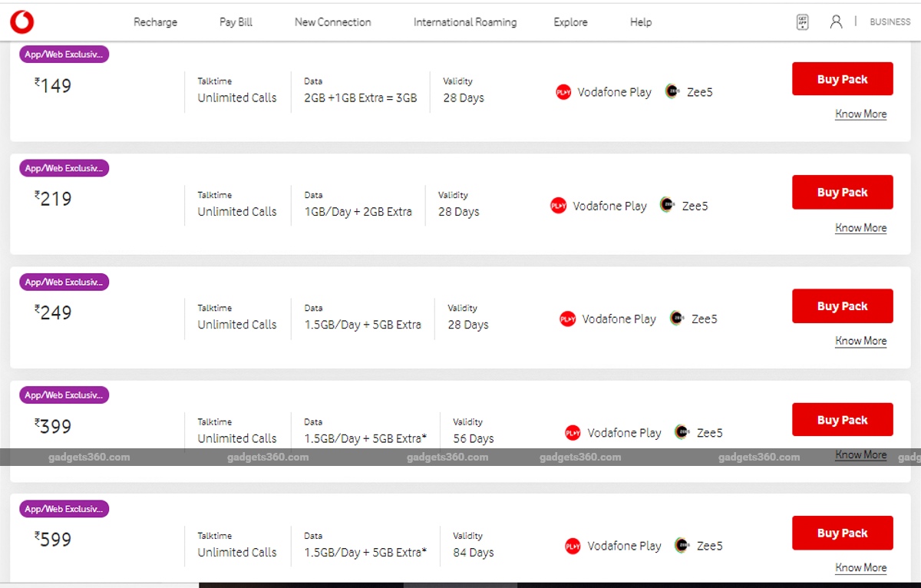The height and width of the screenshot is (588, 921).
Task: Select the Vodafone Play icon on the ₹399 plan
Action: point(572,432)
